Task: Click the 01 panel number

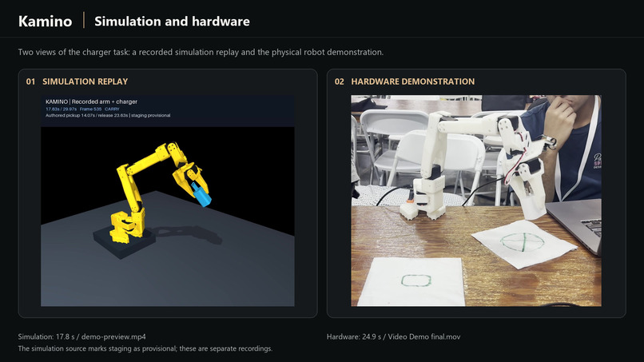Action: tap(30, 82)
